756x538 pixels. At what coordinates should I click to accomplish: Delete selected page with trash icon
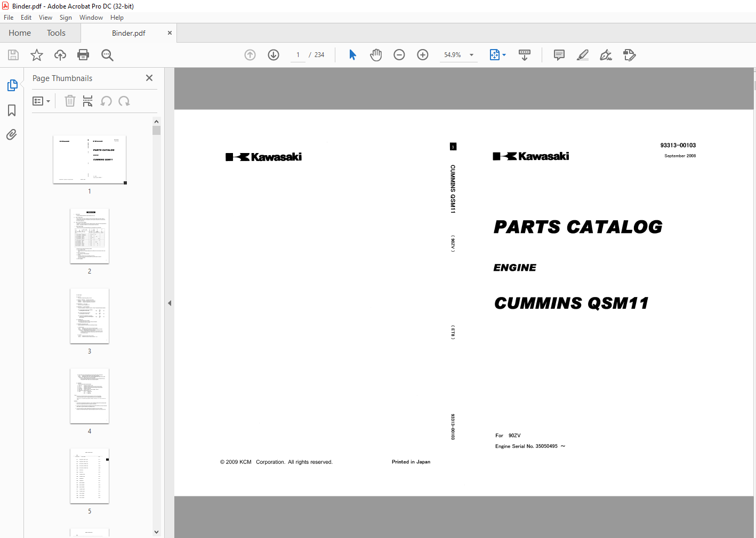click(70, 101)
